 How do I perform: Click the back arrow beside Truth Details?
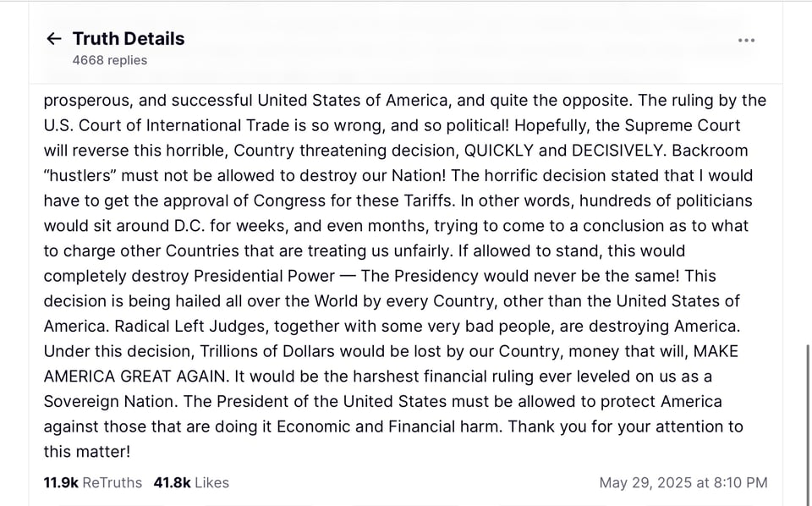[x=54, y=39]
